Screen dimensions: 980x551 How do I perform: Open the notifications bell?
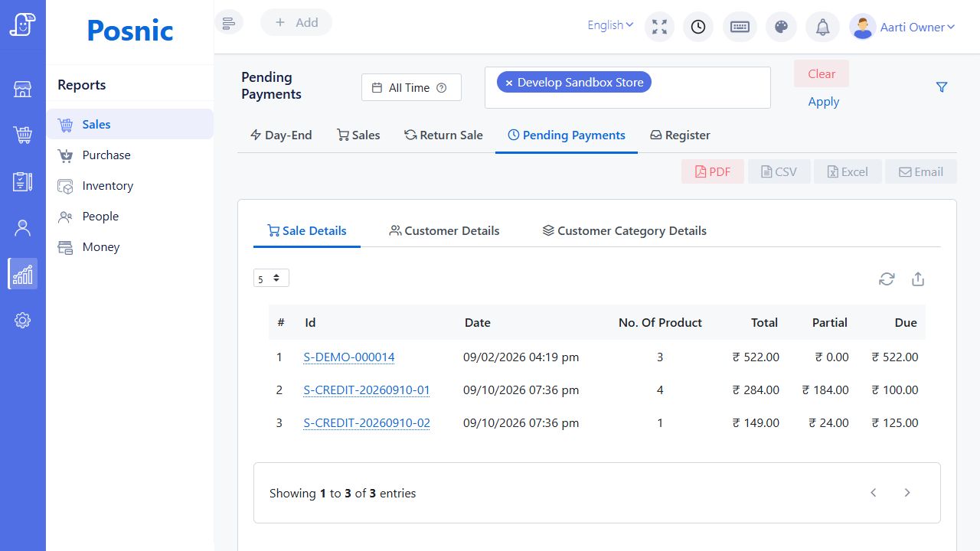tap(822, 27)
